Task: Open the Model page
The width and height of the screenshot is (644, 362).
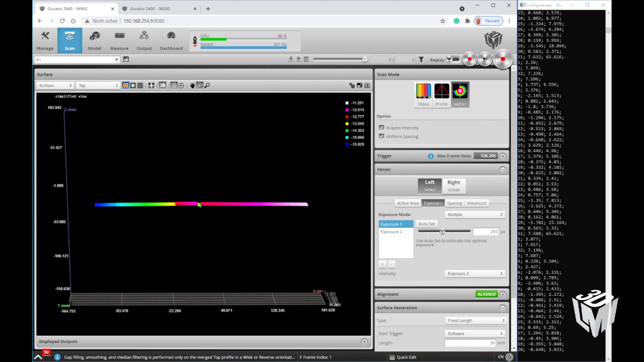Action: pyautogui.click(x=94, y=41)
